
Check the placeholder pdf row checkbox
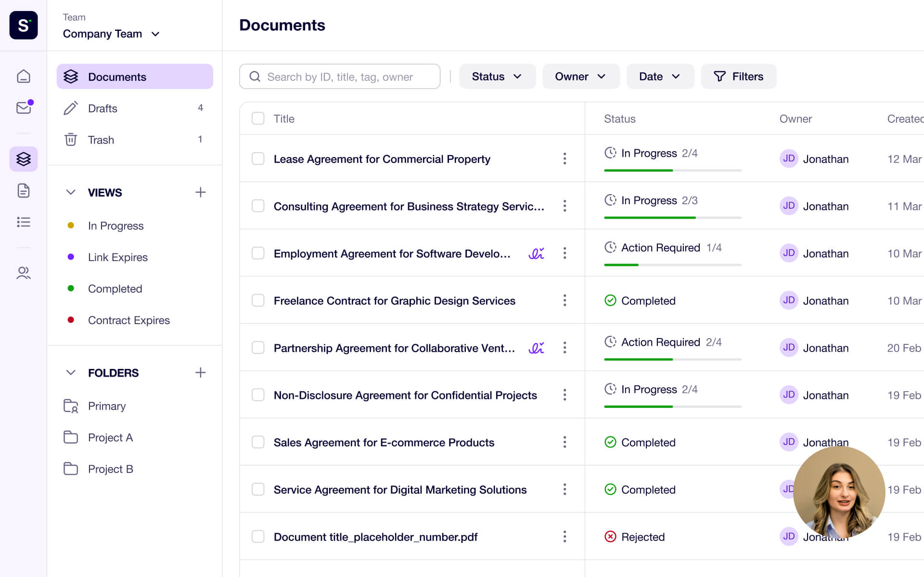[258, 536]
